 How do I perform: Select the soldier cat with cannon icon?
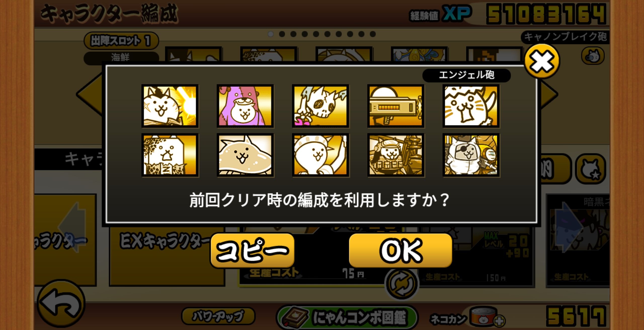[x=396, y=155]
